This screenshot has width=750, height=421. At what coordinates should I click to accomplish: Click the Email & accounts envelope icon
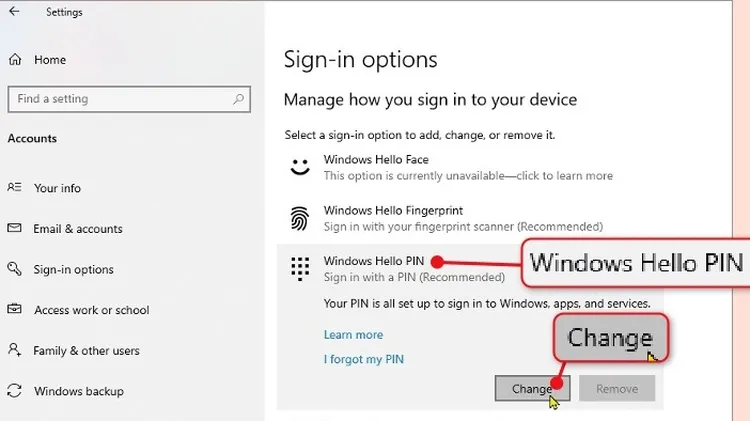coord(15,229)
